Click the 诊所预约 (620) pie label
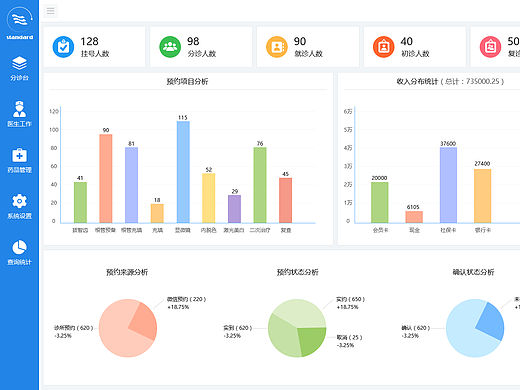Screen dimensions: 520x390 (74, 328)
